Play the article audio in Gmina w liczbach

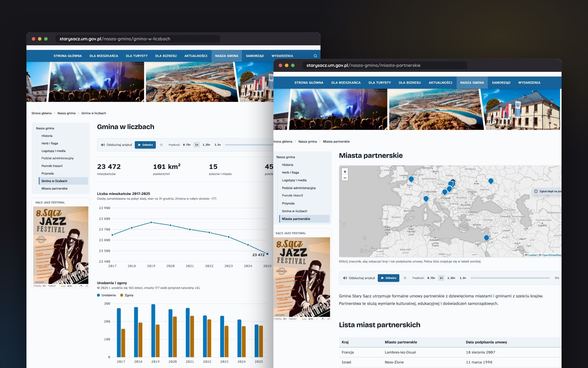point(145,145)
